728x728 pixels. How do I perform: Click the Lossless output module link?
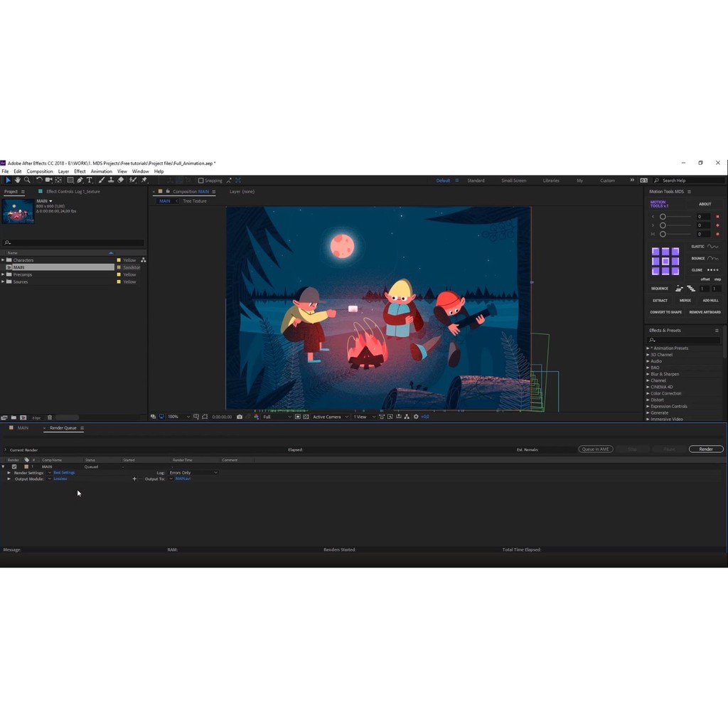tap(60, 478)
